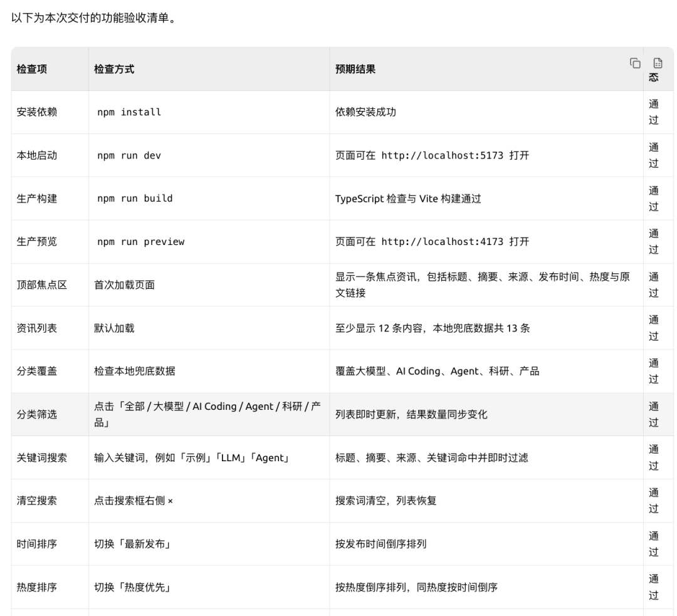Click the http://localhost:4173 address text
Viewport: 677px width, 616px height.
point(443,242)
